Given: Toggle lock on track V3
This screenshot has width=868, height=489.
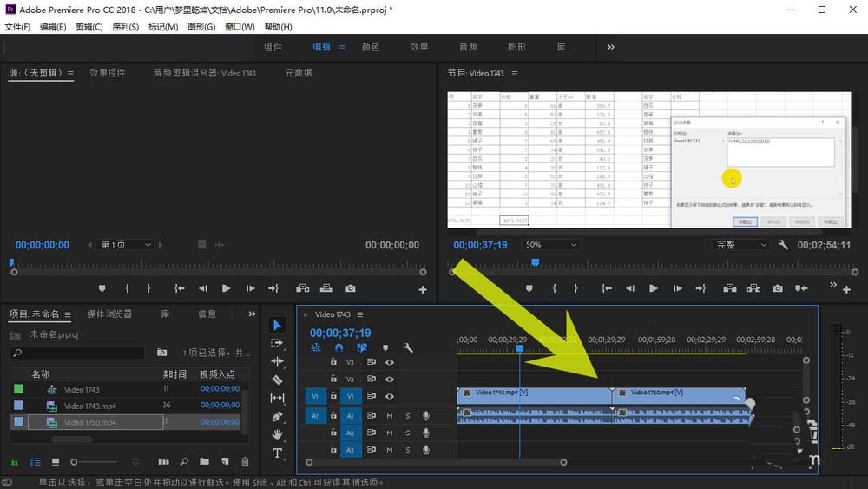Looking at the screenshot, I should tap(333, 362).
